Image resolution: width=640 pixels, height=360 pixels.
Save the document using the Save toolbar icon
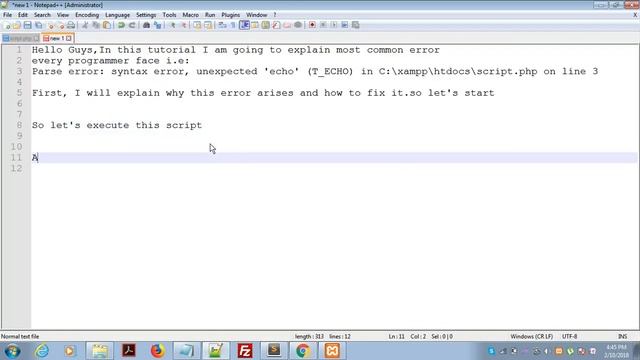pos(27,25)
